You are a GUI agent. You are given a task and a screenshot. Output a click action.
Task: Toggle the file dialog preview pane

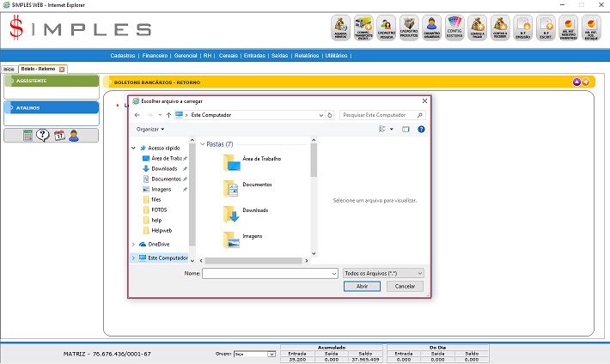(x=406, y=129)
